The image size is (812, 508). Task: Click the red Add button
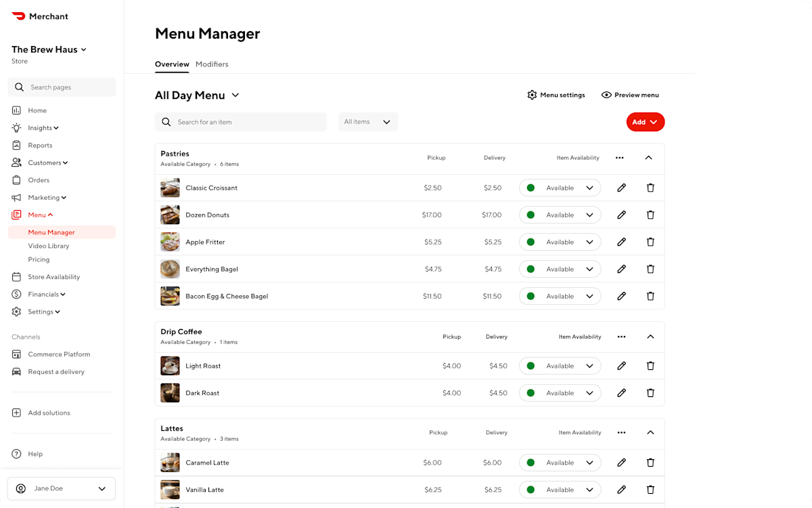(x=645, y=122)
